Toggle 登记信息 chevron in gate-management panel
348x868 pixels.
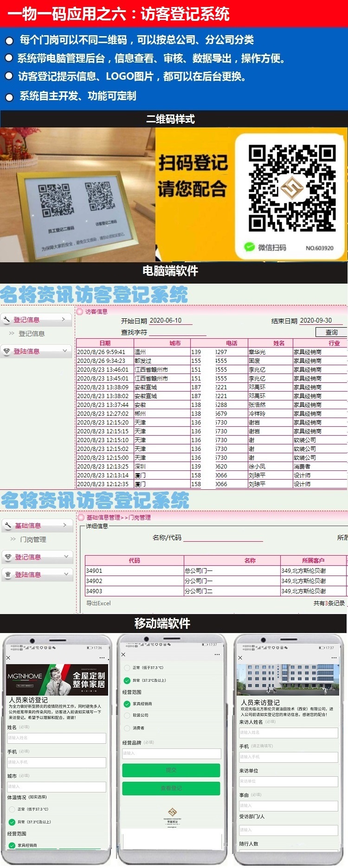point(66,557)
